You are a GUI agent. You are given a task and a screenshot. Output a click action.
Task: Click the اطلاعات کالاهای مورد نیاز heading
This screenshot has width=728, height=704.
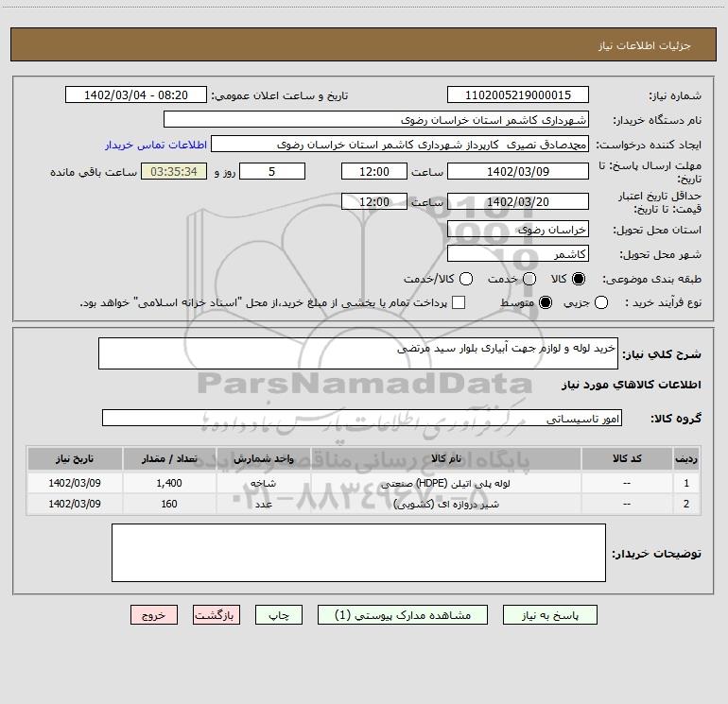[631, 385]
